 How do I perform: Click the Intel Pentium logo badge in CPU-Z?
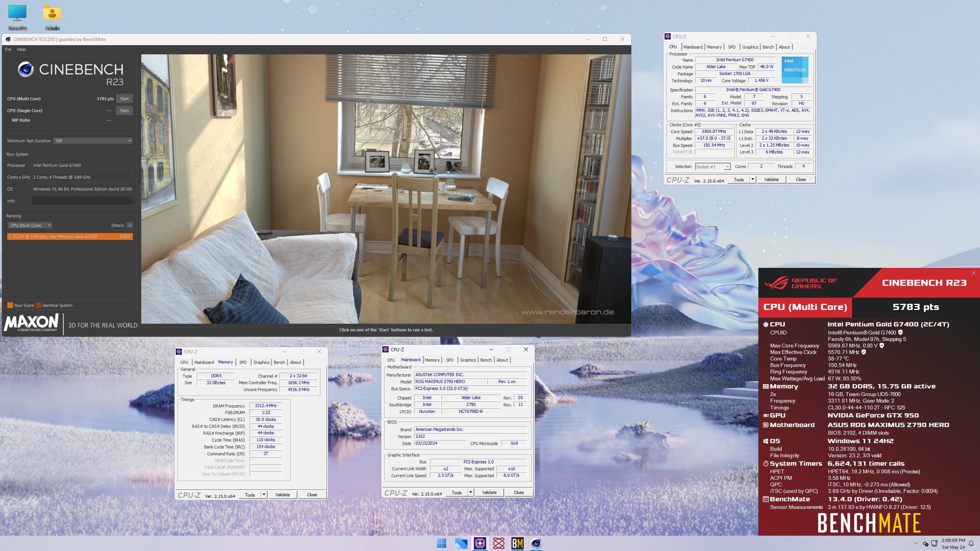click(795, 70)
